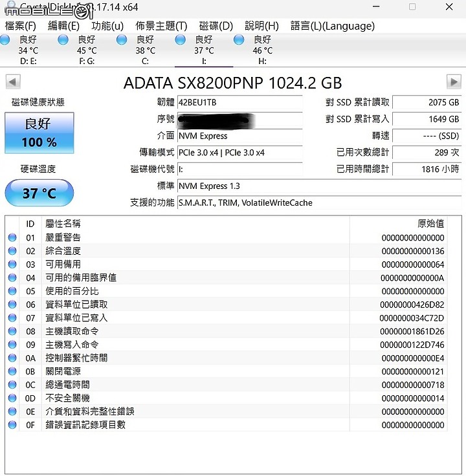The image size is (466, 476).
Task: Open the 說明(H) menu
Action: (261, 26)
